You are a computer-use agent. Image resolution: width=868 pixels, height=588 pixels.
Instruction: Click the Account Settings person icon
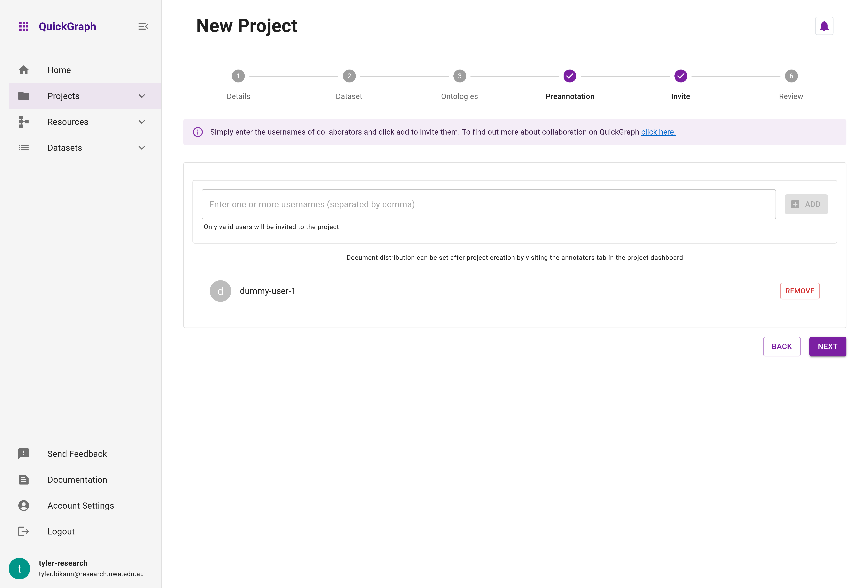pos(24,506)
